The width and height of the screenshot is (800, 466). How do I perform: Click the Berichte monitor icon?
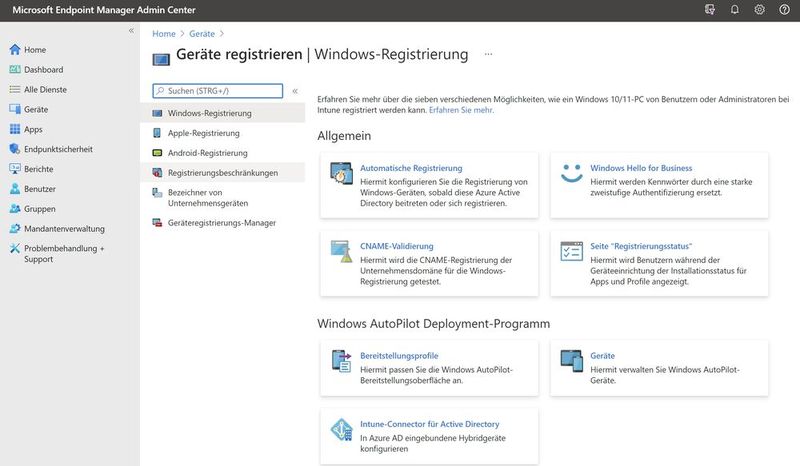[15, 169]
